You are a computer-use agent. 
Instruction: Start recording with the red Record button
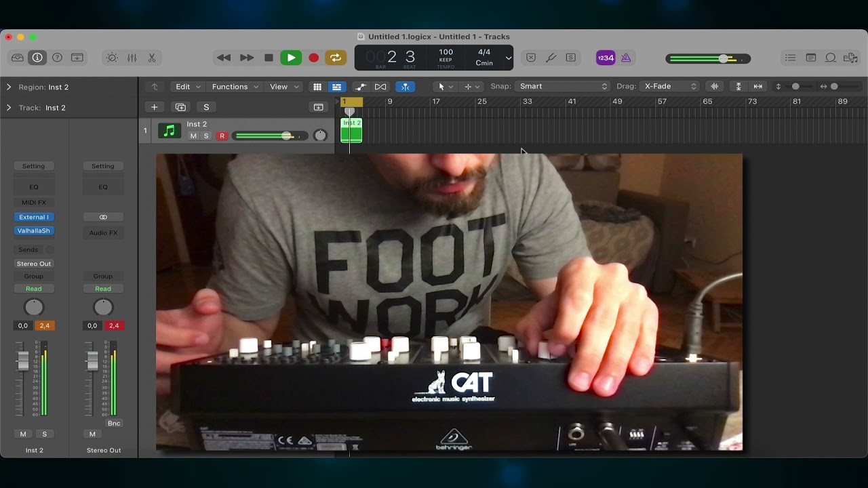pos(313,58)
